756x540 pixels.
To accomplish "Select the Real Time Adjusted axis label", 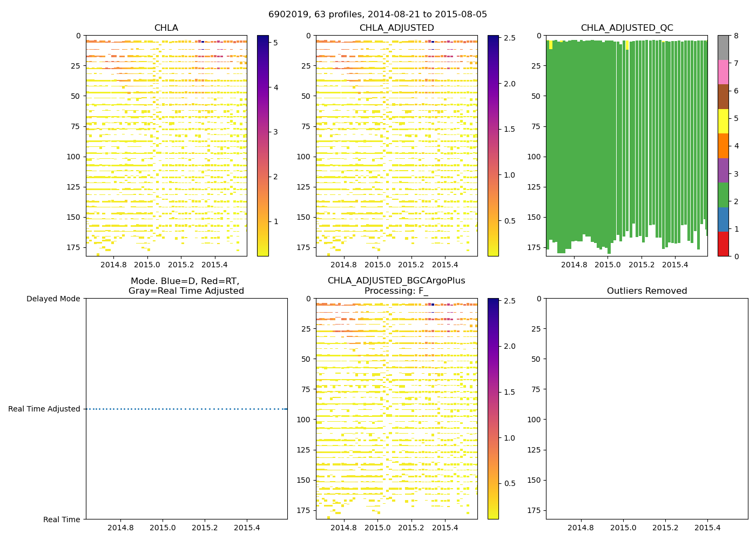I will [x=44, y=409].
